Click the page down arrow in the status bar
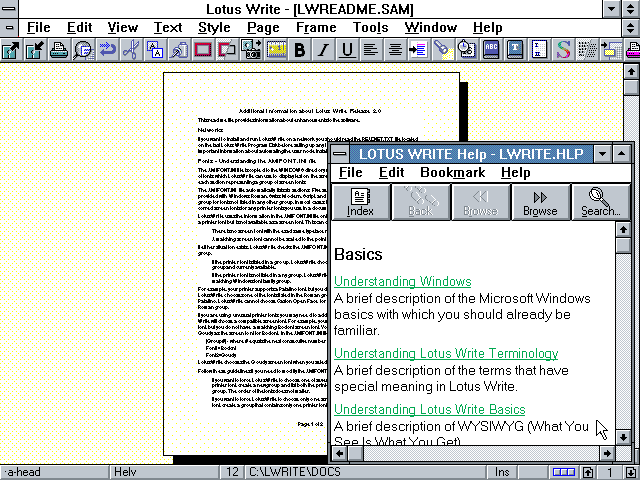Image resolution: width=640 pixels, height=480 pixels. 631,472
